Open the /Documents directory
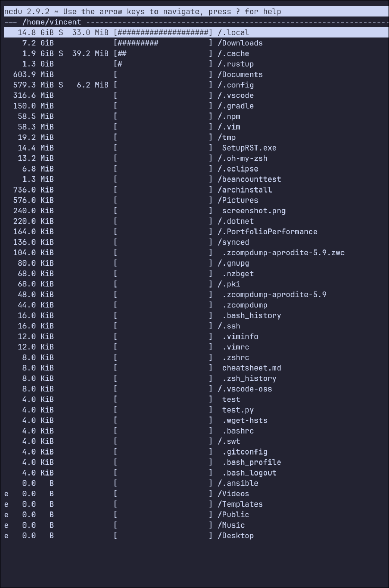Screen dimensions: 389x588 [x=240, y=74]
